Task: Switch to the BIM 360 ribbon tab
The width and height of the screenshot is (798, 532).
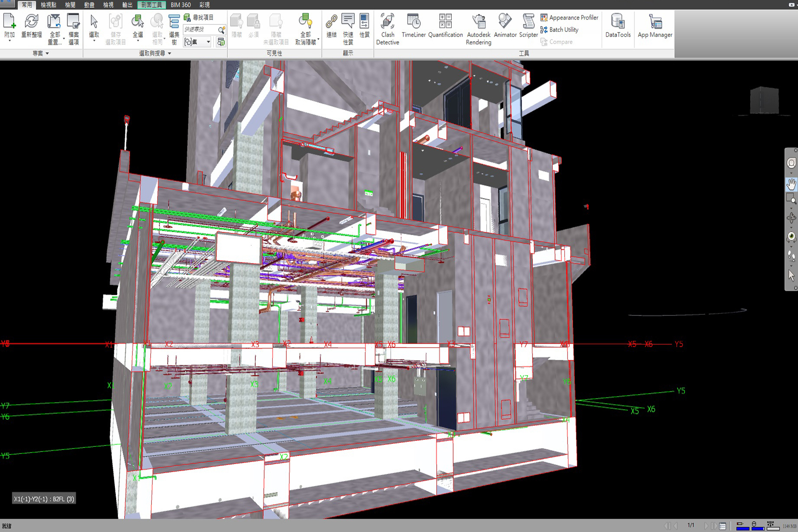Action: point(181,5)
